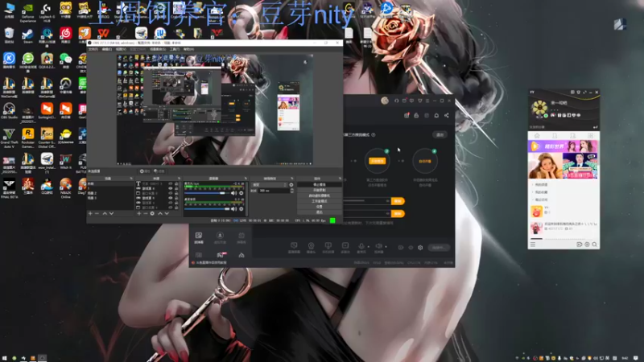Click the headset support icon in streaming tool
Viewport: 644px width, 362px height.
click(396, 101)
